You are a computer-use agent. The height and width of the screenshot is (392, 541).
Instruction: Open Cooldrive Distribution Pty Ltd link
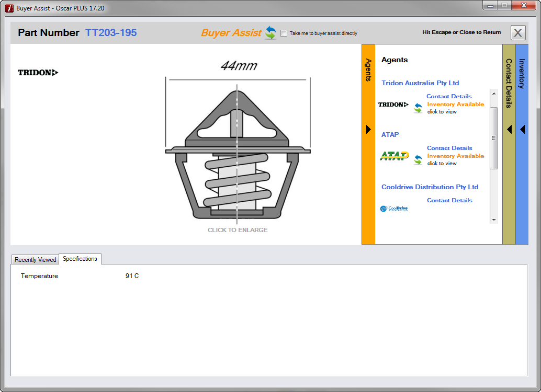pos(430,187)
